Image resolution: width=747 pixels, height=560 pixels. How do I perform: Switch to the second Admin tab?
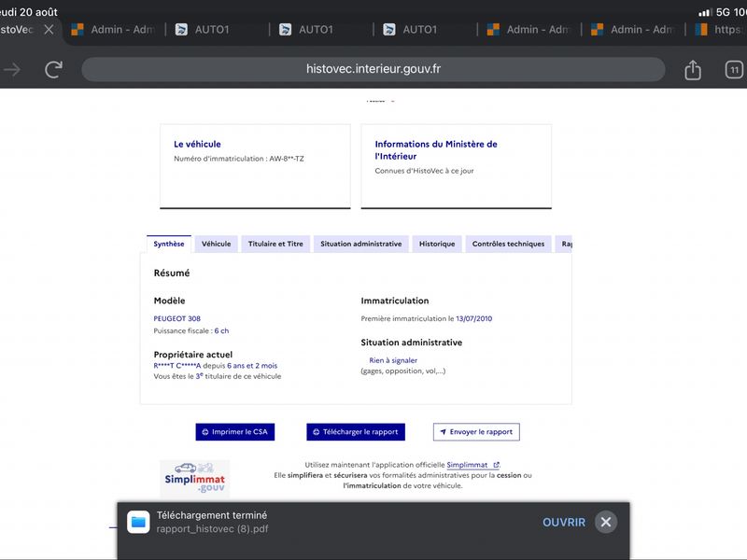(x=529, y=30)
